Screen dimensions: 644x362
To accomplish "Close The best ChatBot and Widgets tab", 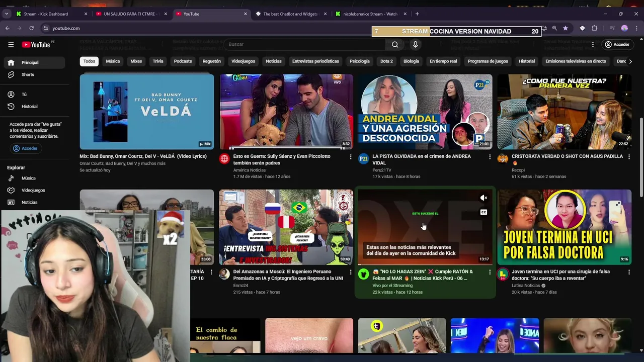I will tap(325, 14).
